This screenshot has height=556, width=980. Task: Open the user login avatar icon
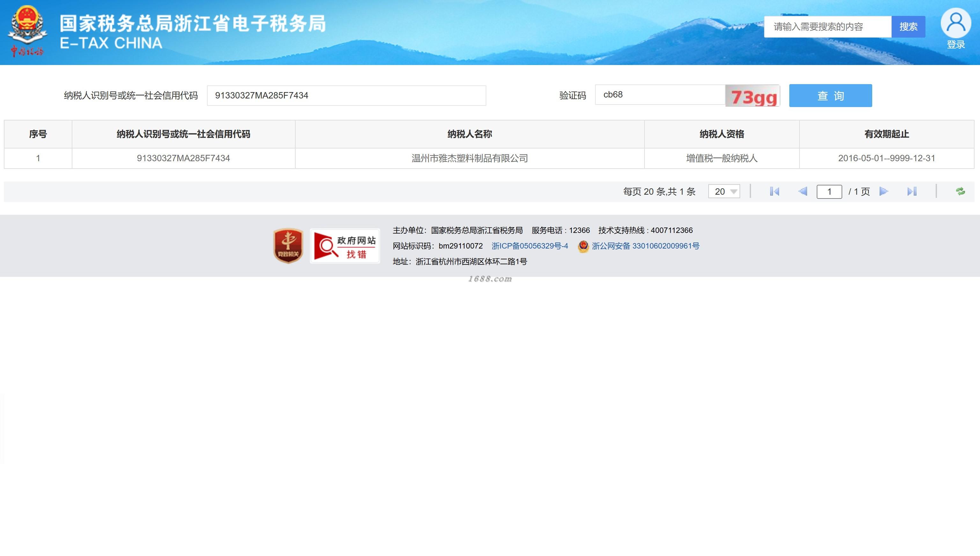click(955, 23)
